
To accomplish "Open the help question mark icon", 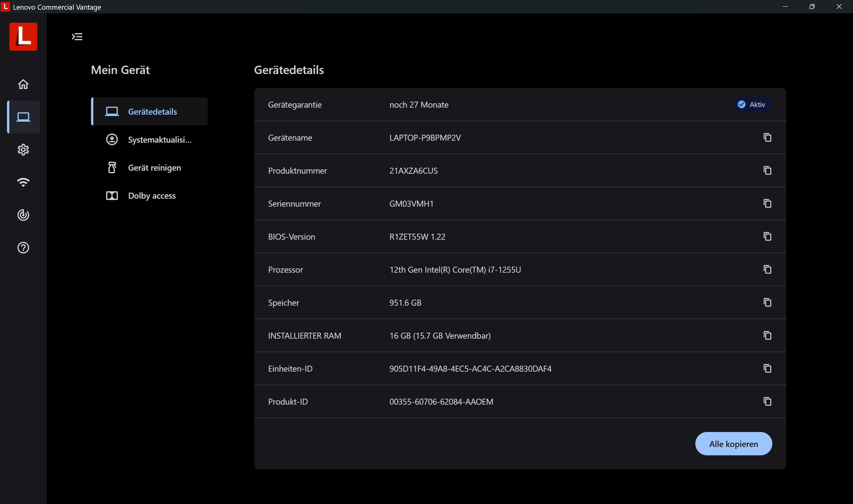I will 23,248.
